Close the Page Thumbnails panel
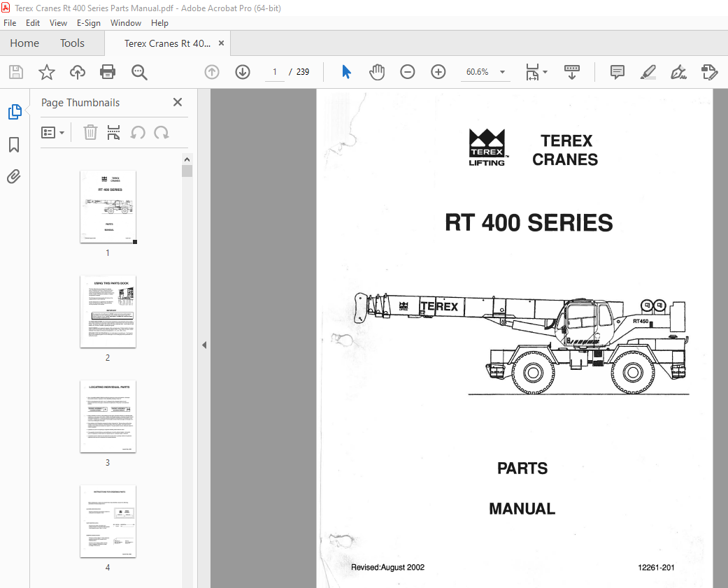Viewport: 728px width, 588px height. tap(178, 102)
